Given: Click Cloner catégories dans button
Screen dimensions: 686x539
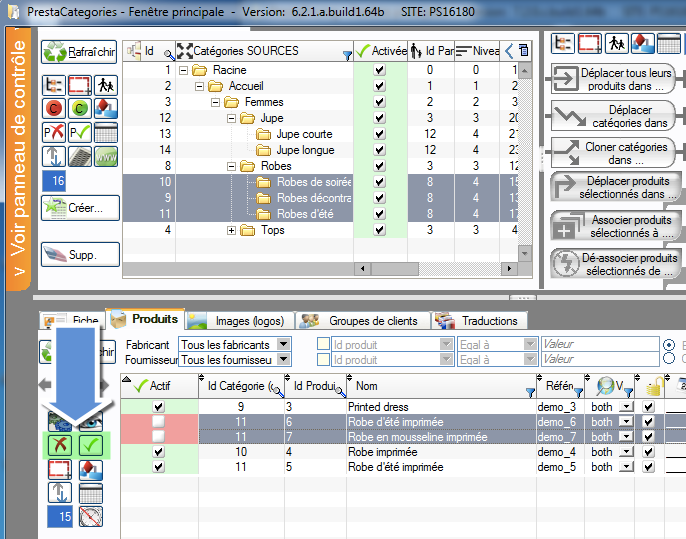Looking at the screenshot, I should click(617, 152).
